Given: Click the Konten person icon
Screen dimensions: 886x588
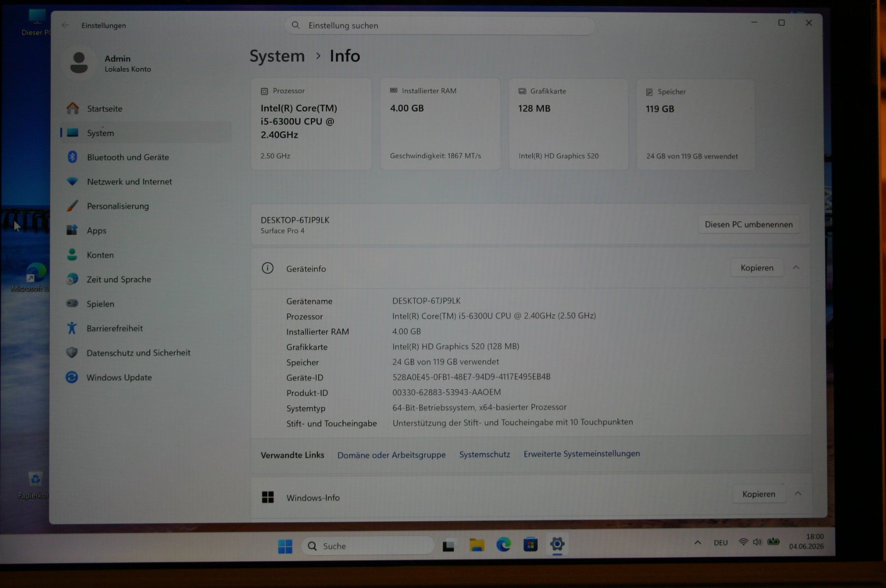Looking at the screenshot, I should tap(72, 254).
